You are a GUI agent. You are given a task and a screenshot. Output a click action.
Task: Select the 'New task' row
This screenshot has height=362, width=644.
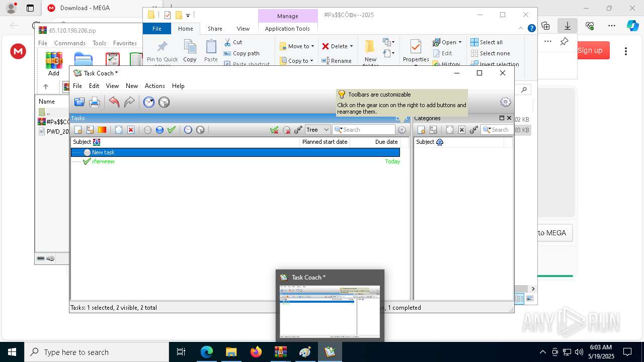click(x=235, y=152)
